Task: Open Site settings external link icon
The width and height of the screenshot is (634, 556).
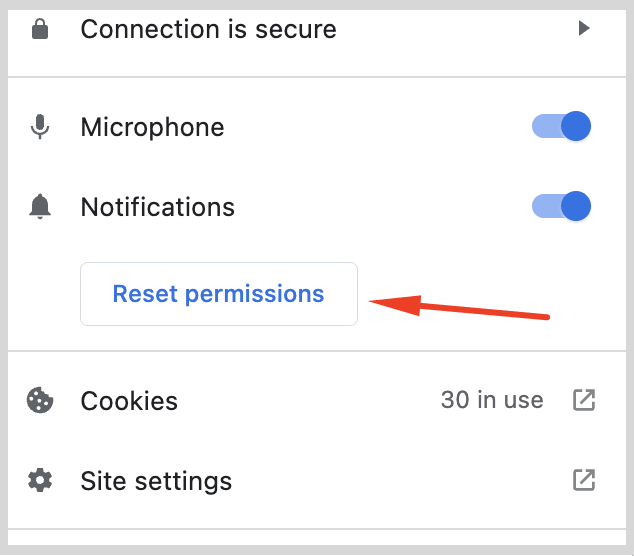Action: [584, 480]
